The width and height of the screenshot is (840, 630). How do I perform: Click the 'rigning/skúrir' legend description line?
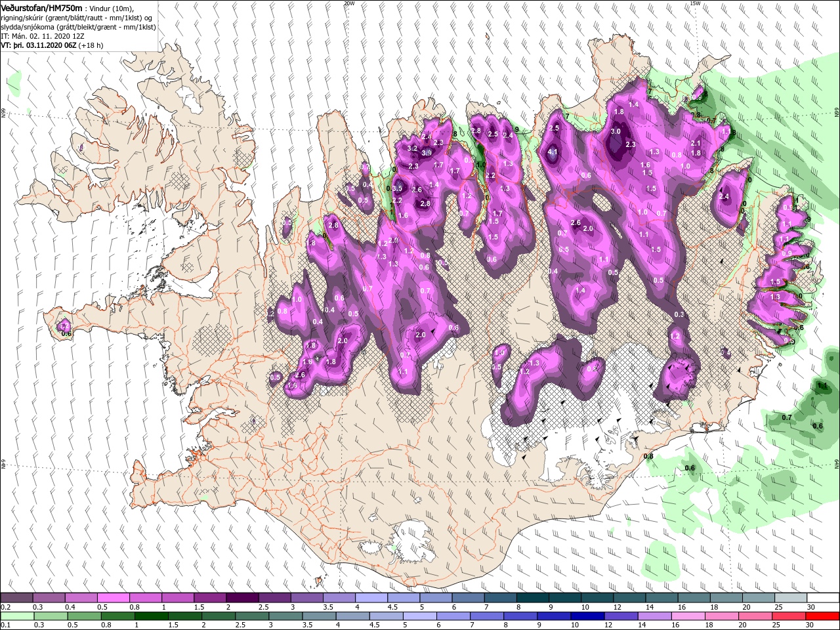click(x=77, y=18)
